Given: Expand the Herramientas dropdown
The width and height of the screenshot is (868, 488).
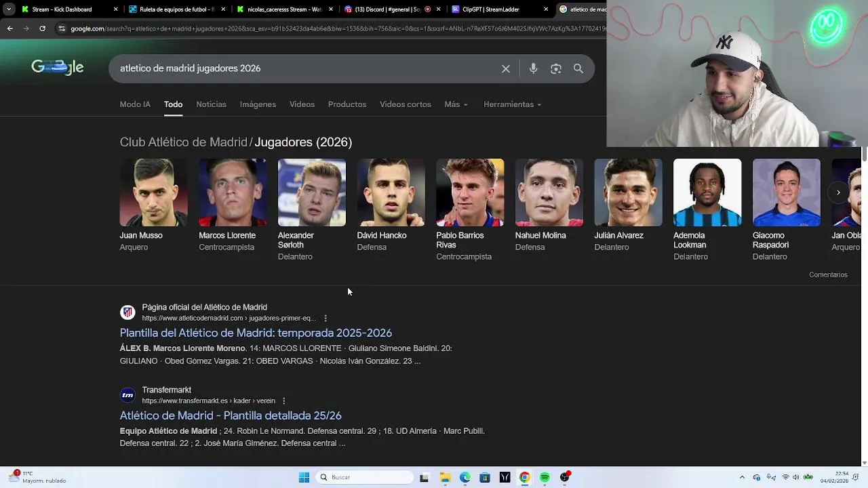Looking at the screenshot, I should pyautogui.click(x=512, y=104).
